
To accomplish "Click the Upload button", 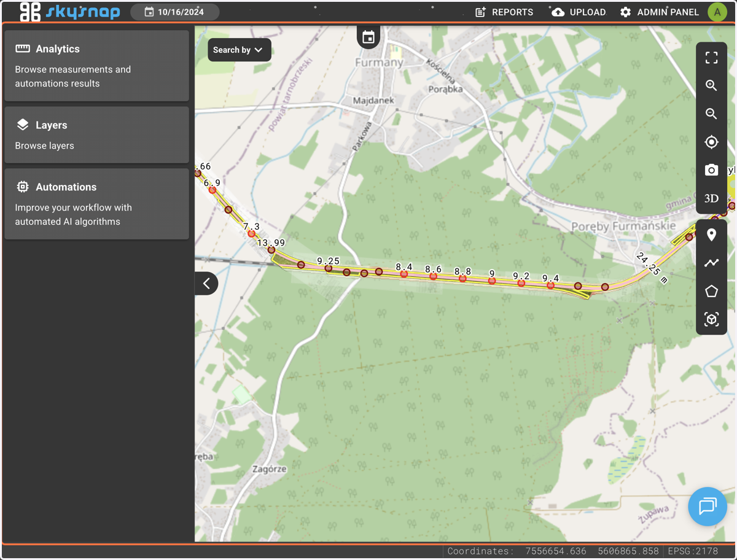I will click(579, 12).
